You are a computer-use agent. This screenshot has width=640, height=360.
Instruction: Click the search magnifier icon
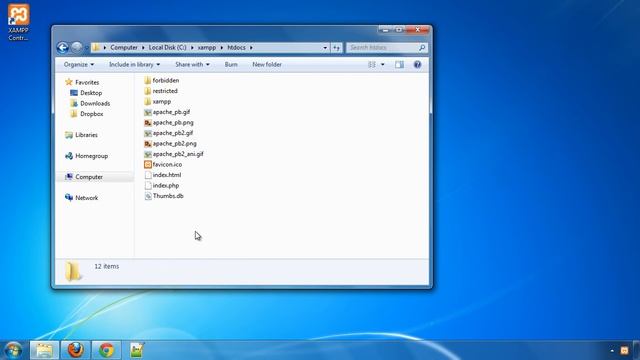pyautogui.click(x=422, y=48)
